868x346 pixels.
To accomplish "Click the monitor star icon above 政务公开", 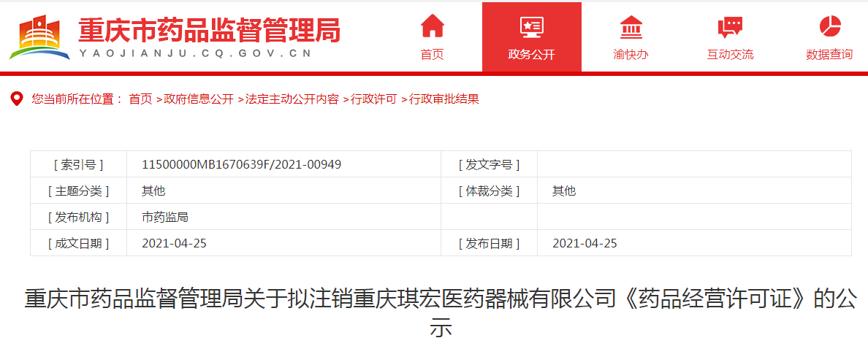I will 531,26.
